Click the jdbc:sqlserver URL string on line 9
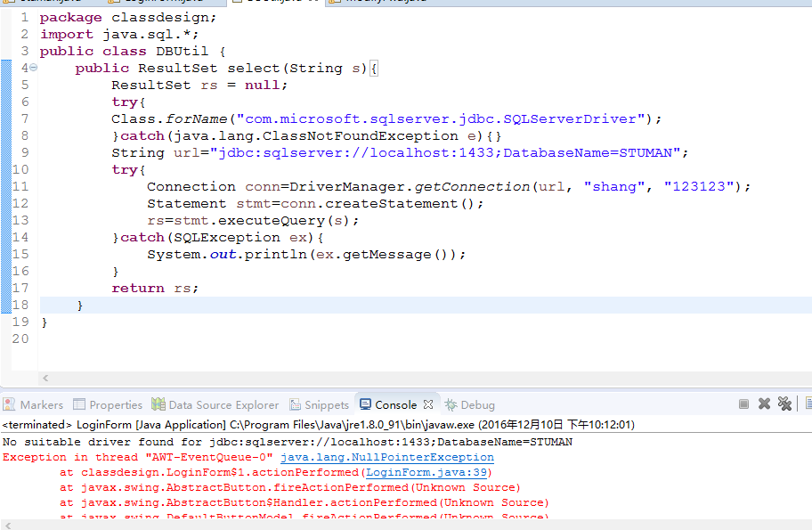The width and height of the screenshot is (812, 530). click(x=445, y=152)
